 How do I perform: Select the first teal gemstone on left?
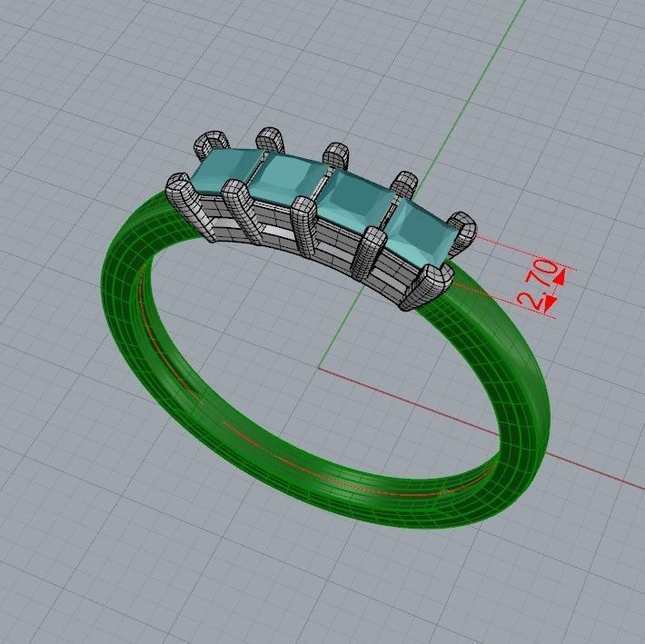coord(226,170)
